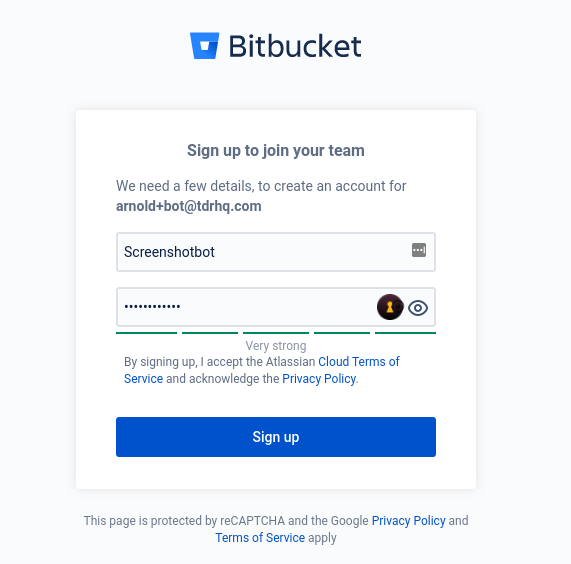Show password using the eye icon
The image size is (571, 564).
[x=418, y=308]
